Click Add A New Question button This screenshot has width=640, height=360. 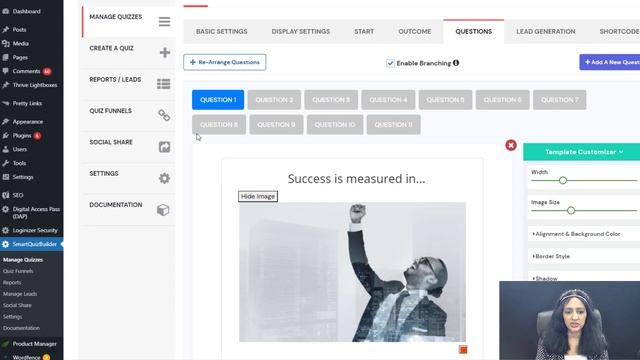(x=610, y=62)
